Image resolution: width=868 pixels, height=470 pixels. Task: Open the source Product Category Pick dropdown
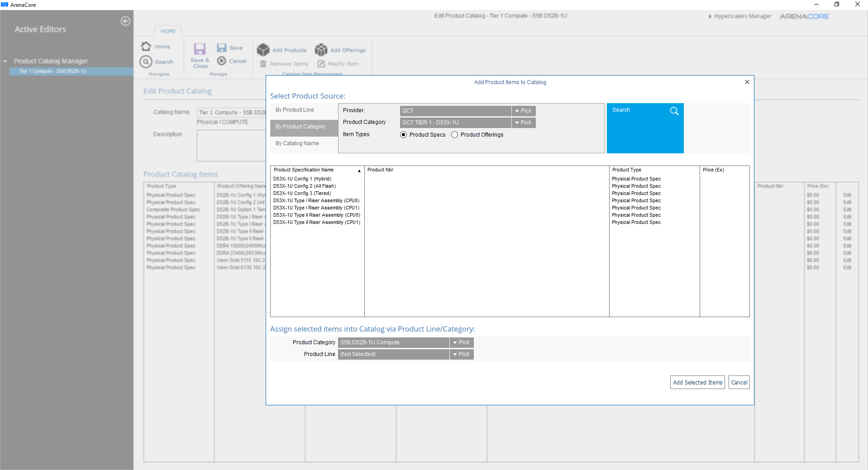524,123
